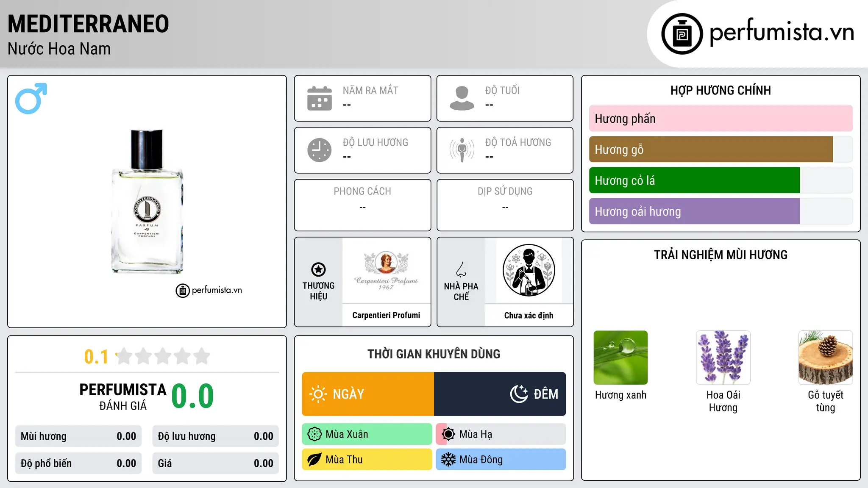Click the green 0.0 Perfumista score
868x488 pixels.
[193, 396]
